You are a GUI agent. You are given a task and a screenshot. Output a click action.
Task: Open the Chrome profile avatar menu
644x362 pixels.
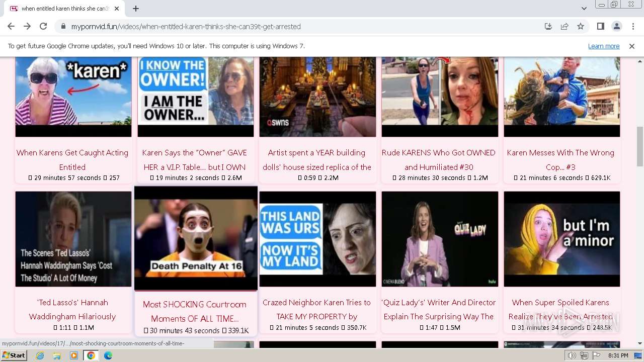[616, 26]
